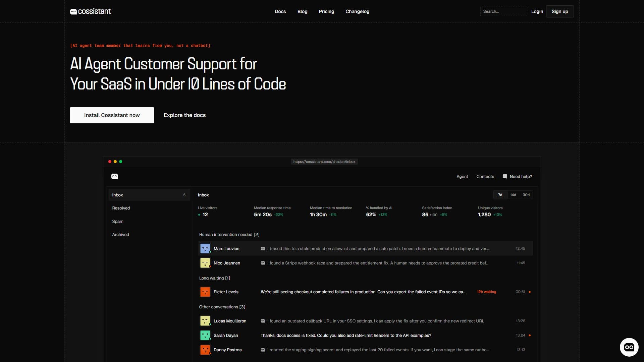The image size is (644, 362).
Task: Click the 62% handled by AI stat
Action: (x=379, y=212)
